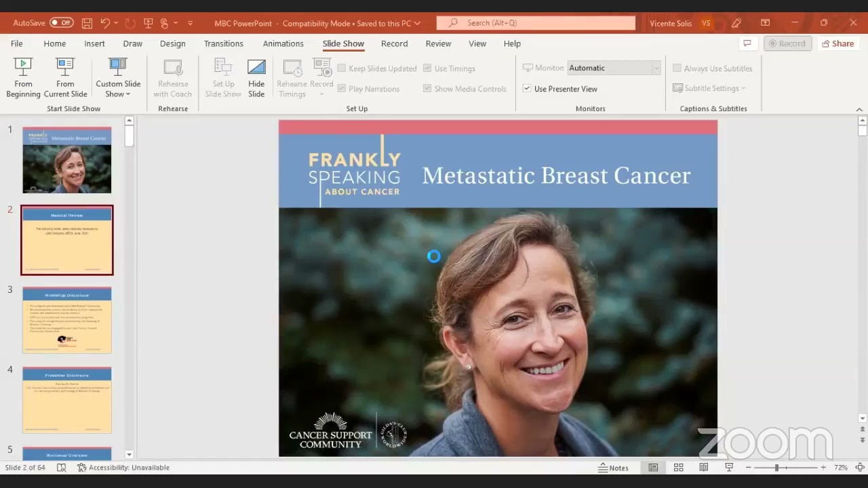Open the Undo history dropdown arrow
This screenshot has height=488, width=868.
117,23
